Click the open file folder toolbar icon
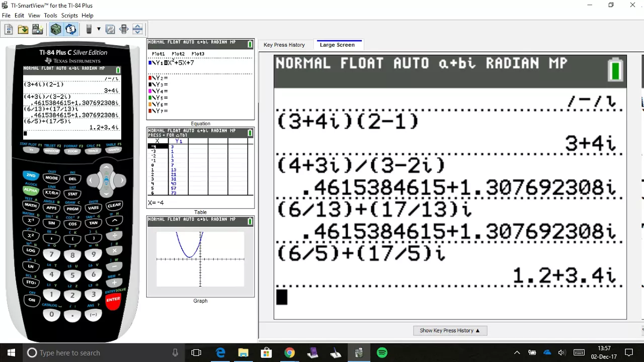The height and width of the screenshot is (362, 644). pos(23,29)
